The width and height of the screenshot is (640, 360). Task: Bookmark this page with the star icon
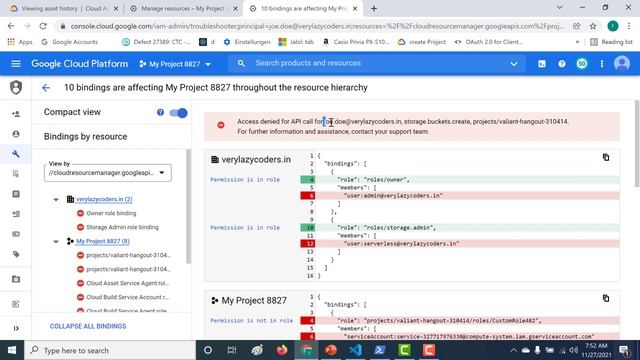tap(593, 26)
